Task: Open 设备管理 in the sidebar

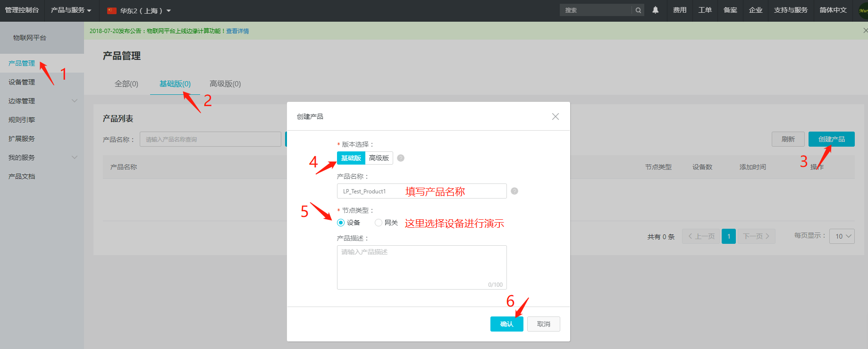Action: [x=22, y=82]
